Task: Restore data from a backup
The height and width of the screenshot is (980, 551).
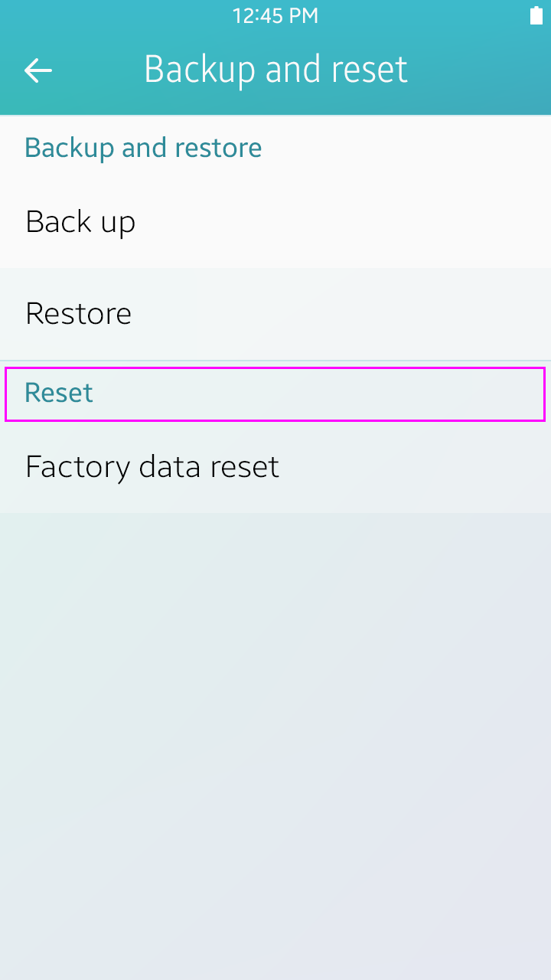Action: [x=275, y=314]
